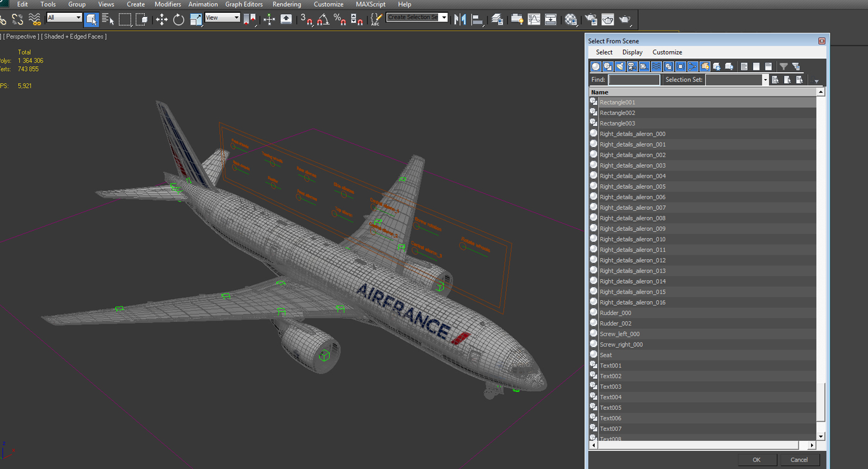868x469 pixels.
Task: Select the Move tool
Action: [x=161, y=19]
